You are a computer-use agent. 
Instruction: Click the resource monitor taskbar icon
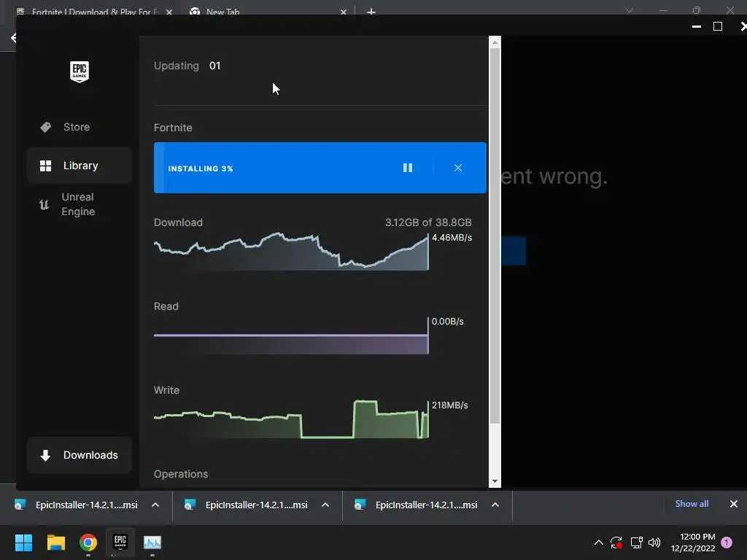[152, 542]
